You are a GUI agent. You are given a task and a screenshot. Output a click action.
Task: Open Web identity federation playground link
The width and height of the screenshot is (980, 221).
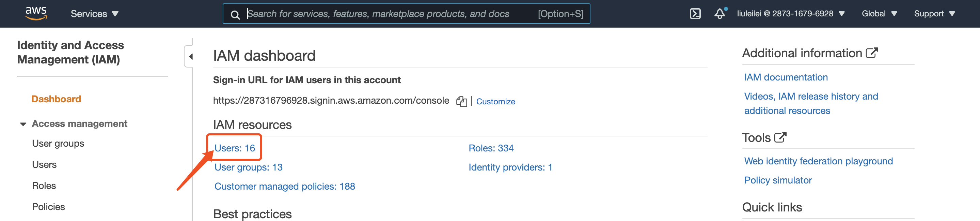pyautogui.click(x=818, y=161)
